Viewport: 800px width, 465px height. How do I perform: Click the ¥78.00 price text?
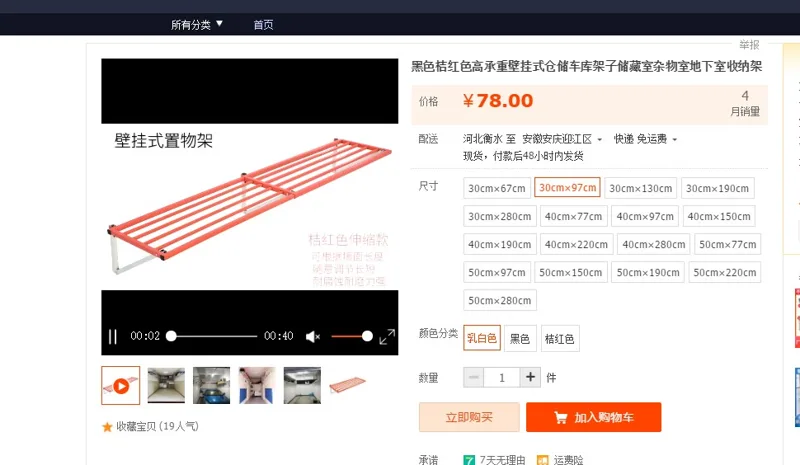pos(497,101)
